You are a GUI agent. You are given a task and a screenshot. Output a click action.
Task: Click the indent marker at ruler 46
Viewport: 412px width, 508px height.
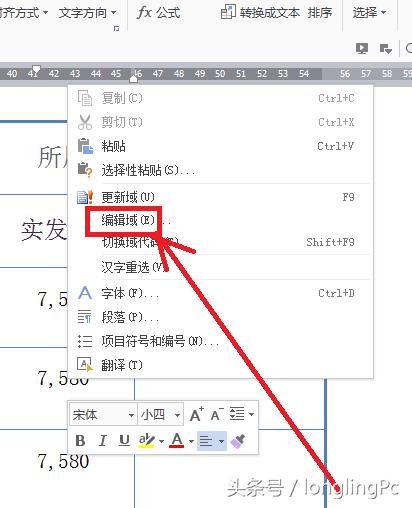[x=133, y=78]
